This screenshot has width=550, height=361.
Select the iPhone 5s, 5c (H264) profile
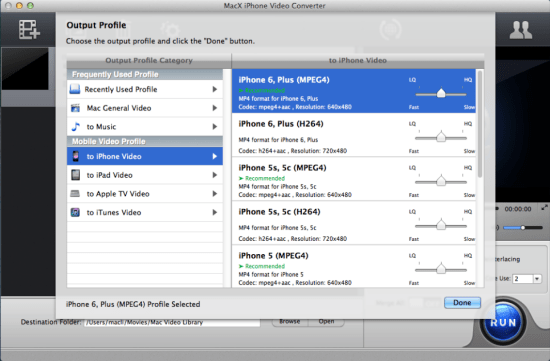(354, 222)
